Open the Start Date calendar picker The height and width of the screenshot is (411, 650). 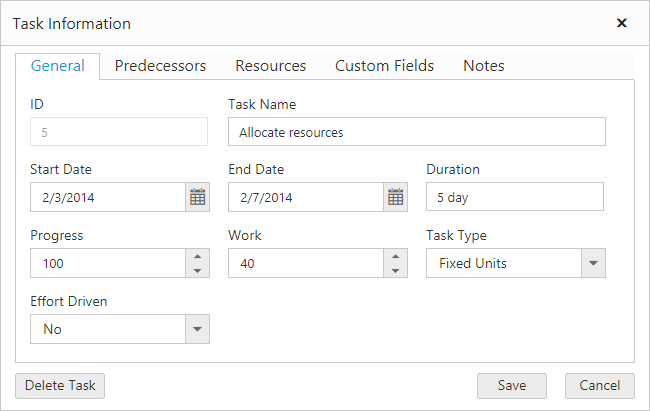coord(197,198)
